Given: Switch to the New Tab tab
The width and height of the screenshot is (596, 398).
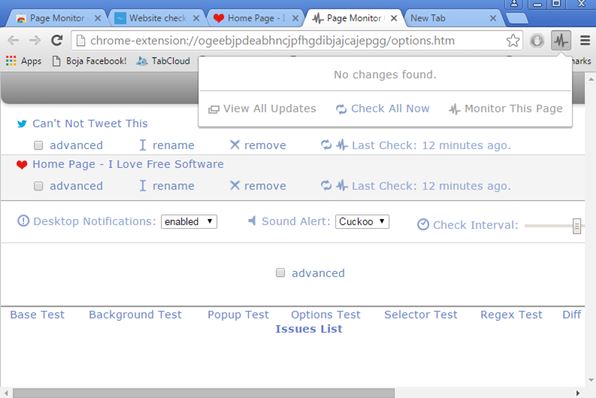Looking at the screenshot, I should [x=454, y=18].
